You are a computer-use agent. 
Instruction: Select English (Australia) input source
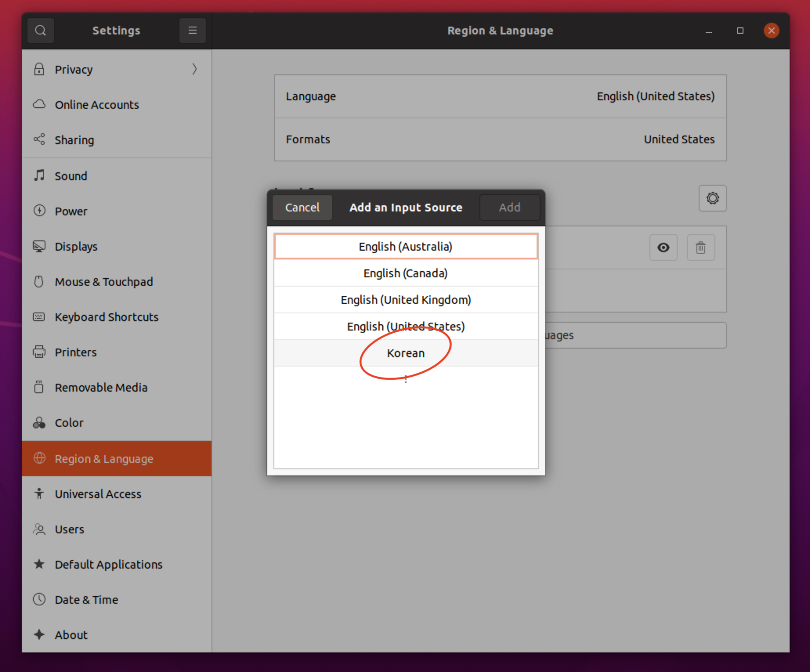pyautogui.click(x=406, y=246)
